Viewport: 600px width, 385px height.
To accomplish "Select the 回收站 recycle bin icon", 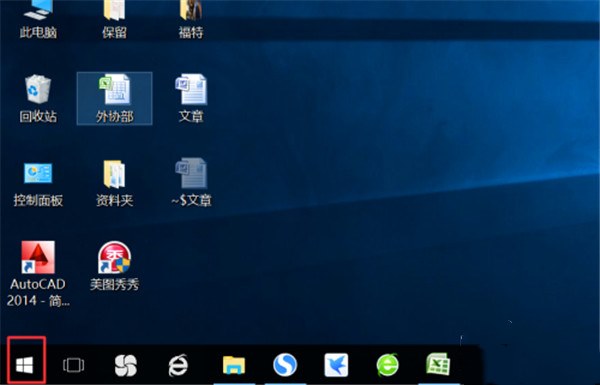I will click(38, 89).
